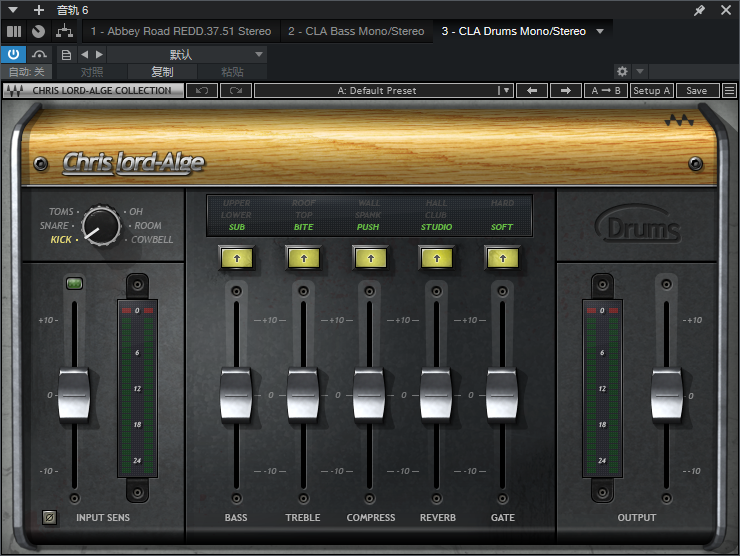Screen dimensions: 740x556
Task: Load previous Waves preset left arrow
Action: pyautogui.click(x=532, y=91)
